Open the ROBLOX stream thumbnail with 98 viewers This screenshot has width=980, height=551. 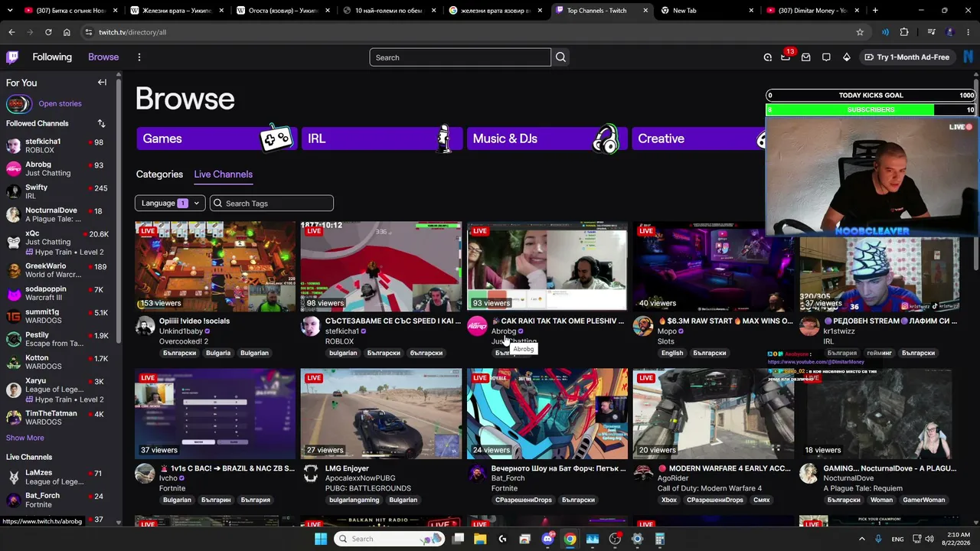click(x=381, y=266)
